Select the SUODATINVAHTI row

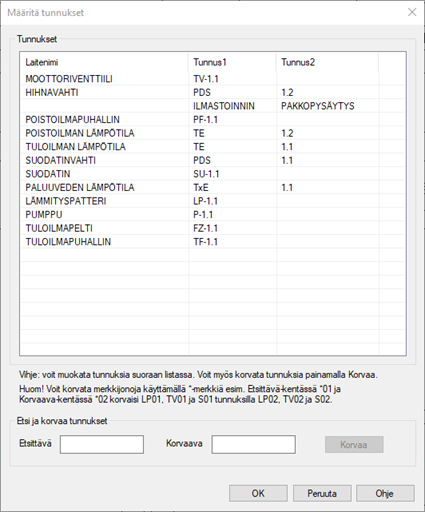click(x=213, y=160)
